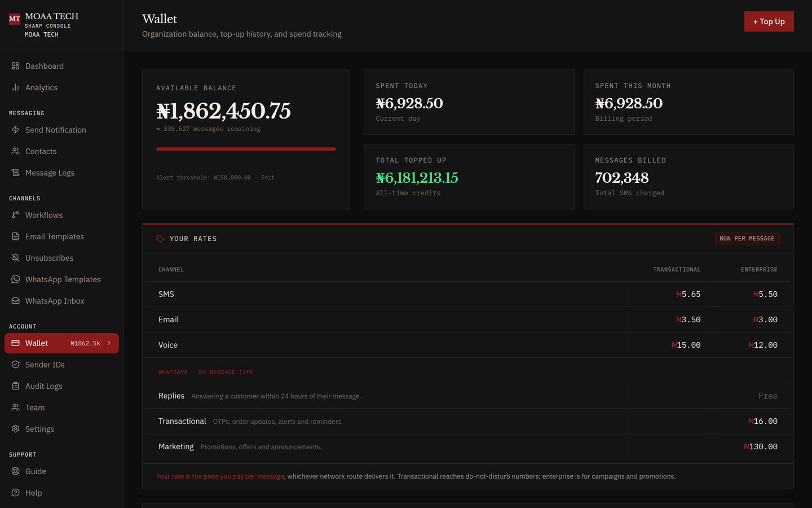Select Workflows in the Channels section

[x=61, y=215]
